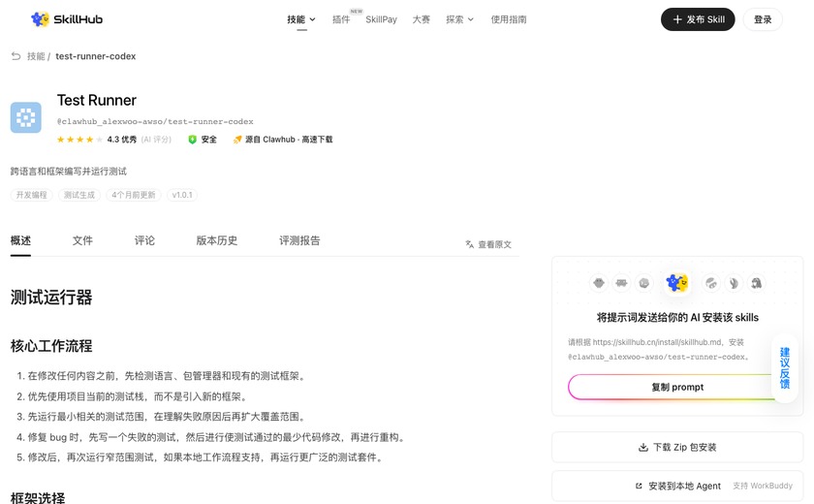
Task: Expand the 探索 dropdown menu
Action: (459, 19)
